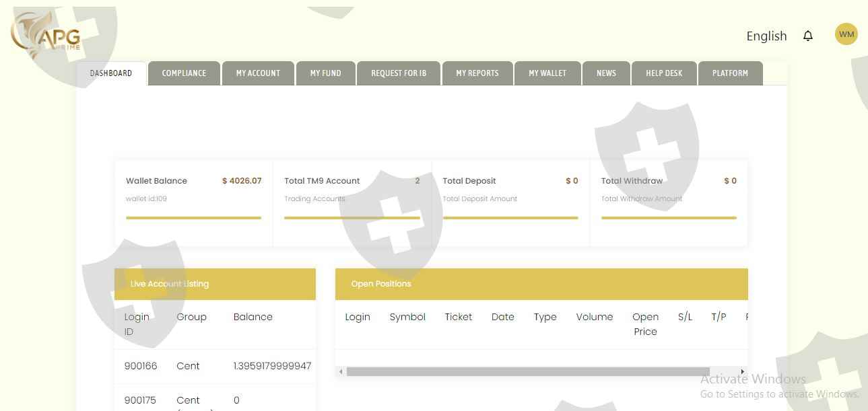This screenshot has height=411, width=868.
Task: Click the Date column in Open Positions
Action: pos(502,317)
